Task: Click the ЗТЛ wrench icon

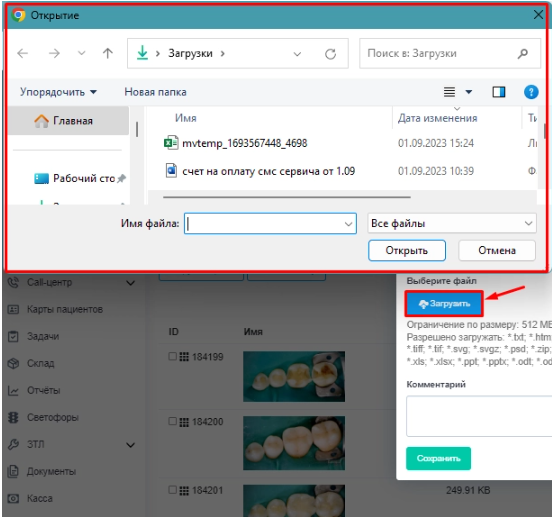Action: 13,444
